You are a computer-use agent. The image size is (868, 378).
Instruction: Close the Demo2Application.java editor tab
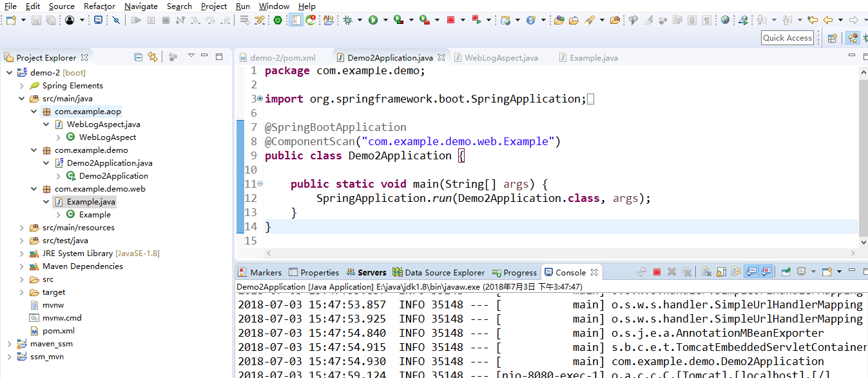(441, 57)
